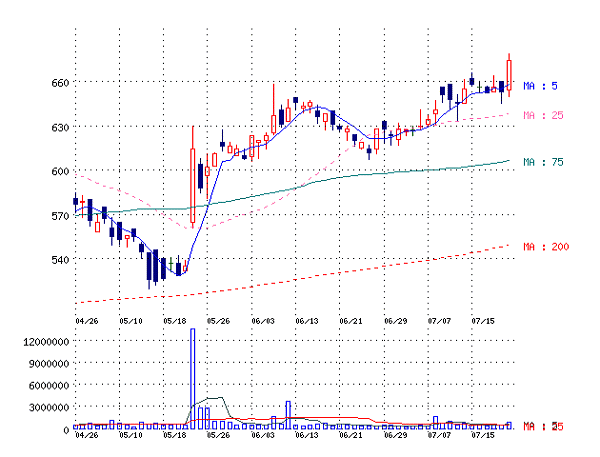Screen dimensions: 600x457
Task: Click the 12000000 volume axis label
Action: 46,341
